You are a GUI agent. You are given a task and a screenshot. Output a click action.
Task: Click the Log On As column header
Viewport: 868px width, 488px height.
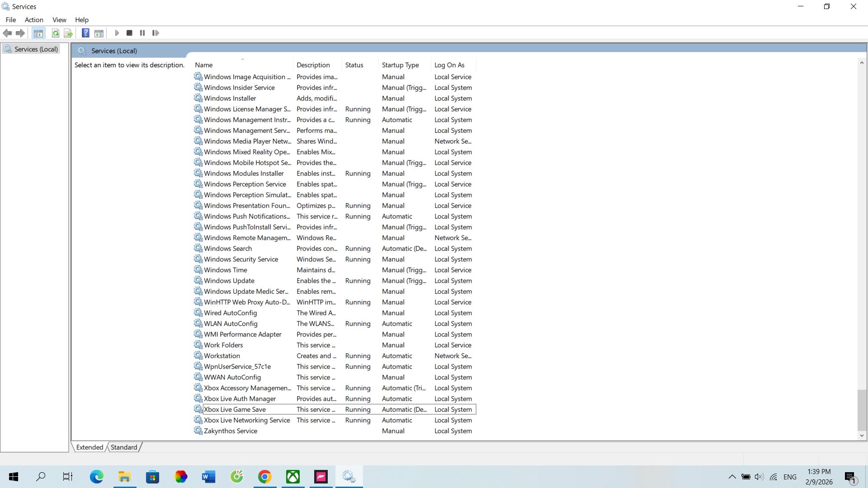(x=449, y=65)
